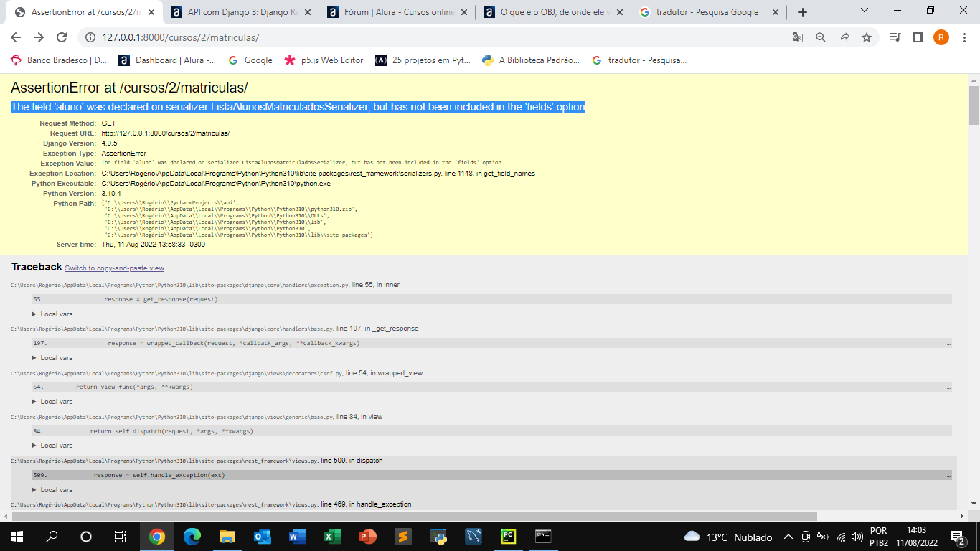Open the zoom magnifier icon in address bar
The height and width of the screenshot is (551, 980).
821,37
